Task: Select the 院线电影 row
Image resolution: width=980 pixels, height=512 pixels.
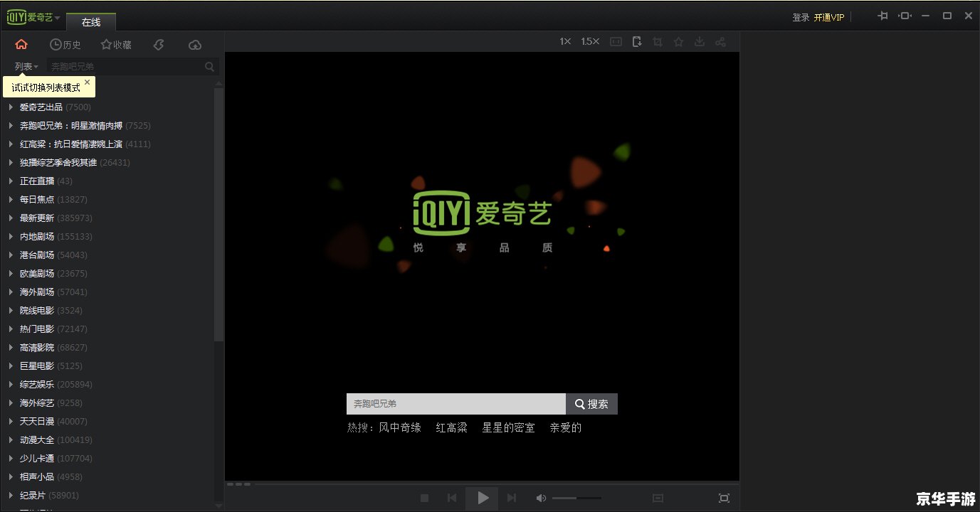Action: tap(107, 310)
